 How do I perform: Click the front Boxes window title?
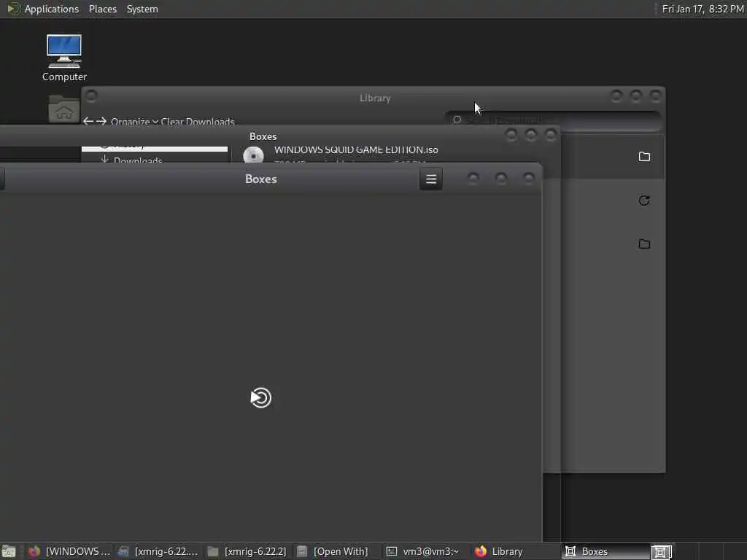click(260, 179)
